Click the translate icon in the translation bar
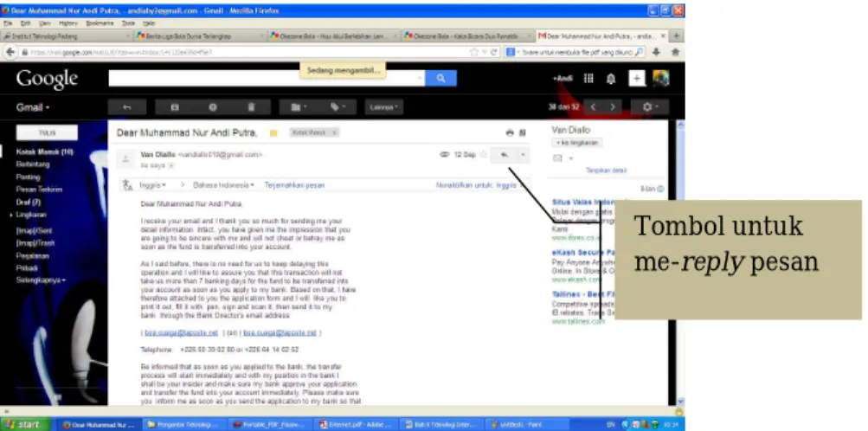 (128, 185)
